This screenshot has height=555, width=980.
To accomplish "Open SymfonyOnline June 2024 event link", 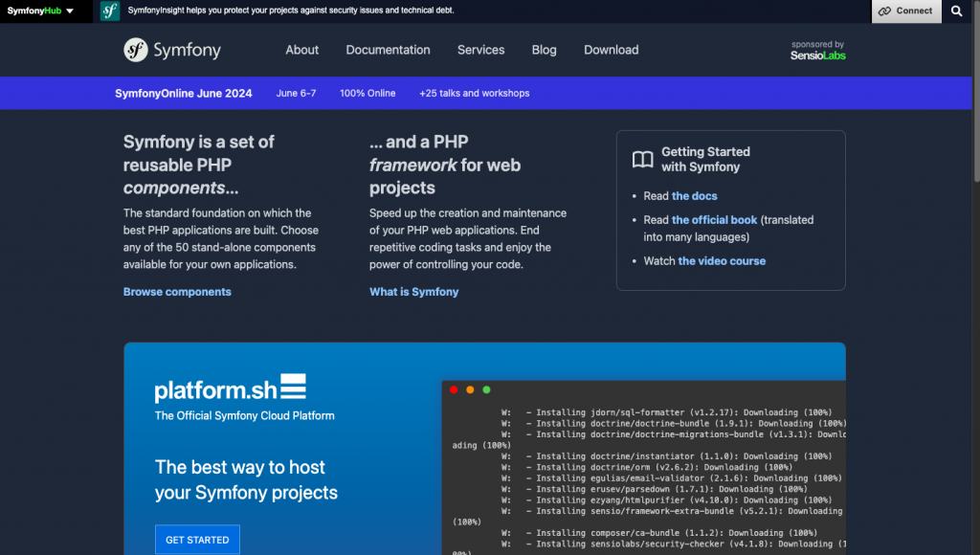I will [x=183, y=93].
